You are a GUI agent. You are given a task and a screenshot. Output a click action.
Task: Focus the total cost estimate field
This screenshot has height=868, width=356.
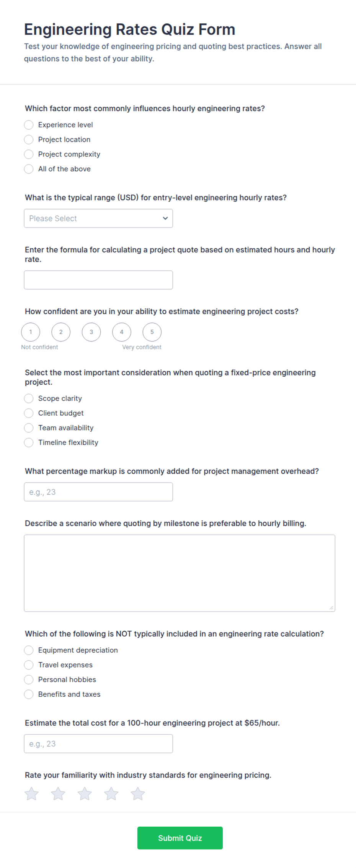[98, 744]
